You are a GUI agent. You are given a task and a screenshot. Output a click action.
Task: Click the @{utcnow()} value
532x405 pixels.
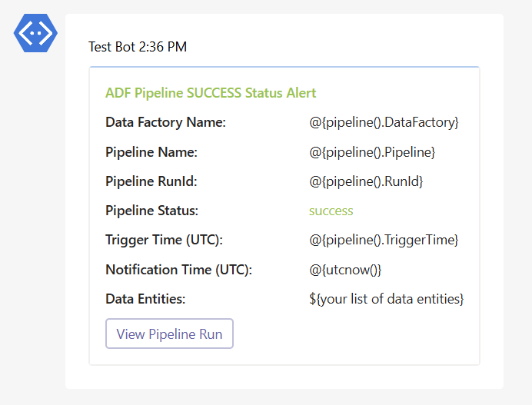coord(345,270)
